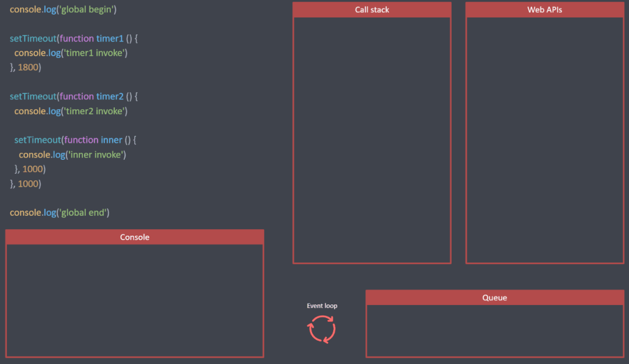The width and height of the screenshot is (629, 364).
Task: Click the "}, 1800)" code line
Action: [x=25, y=67]
